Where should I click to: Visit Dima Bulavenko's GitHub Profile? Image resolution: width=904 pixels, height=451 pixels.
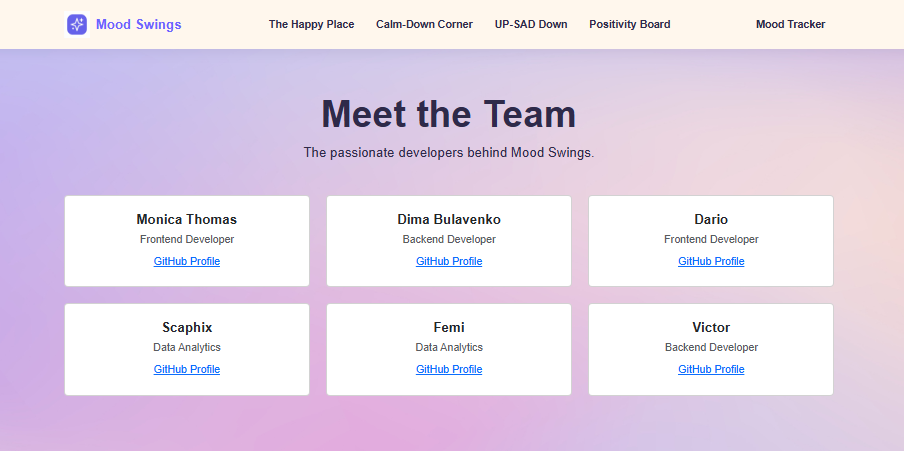(449, 261)
